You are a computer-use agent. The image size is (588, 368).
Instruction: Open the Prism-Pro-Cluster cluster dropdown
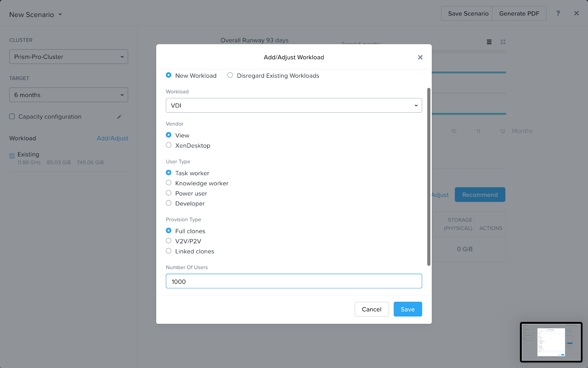[69, 57]
